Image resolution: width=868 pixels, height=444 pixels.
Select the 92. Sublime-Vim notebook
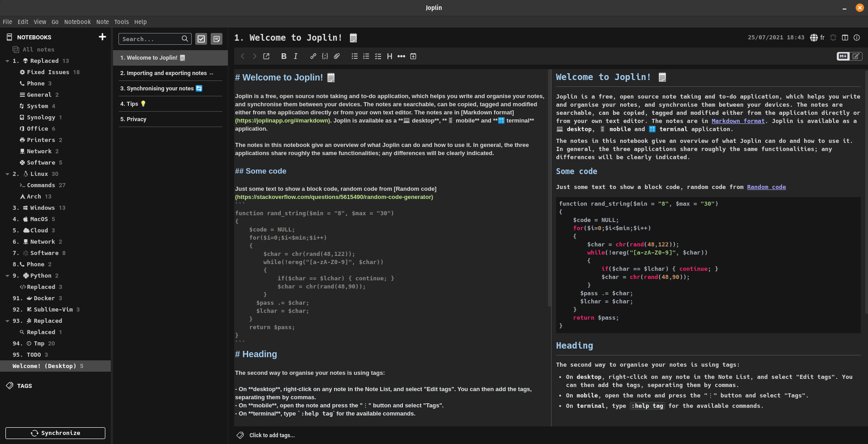(55, 309)
